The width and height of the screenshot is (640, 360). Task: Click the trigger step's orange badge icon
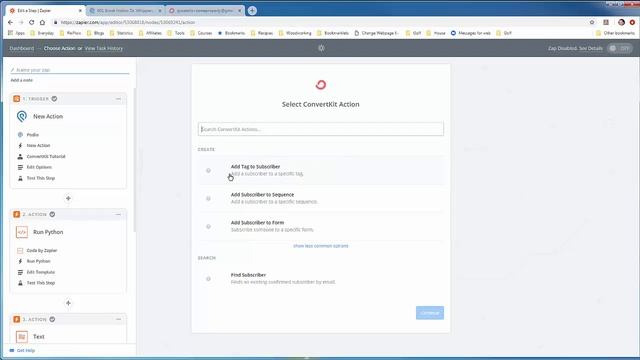pyautogui.click(x=16, y=99)
